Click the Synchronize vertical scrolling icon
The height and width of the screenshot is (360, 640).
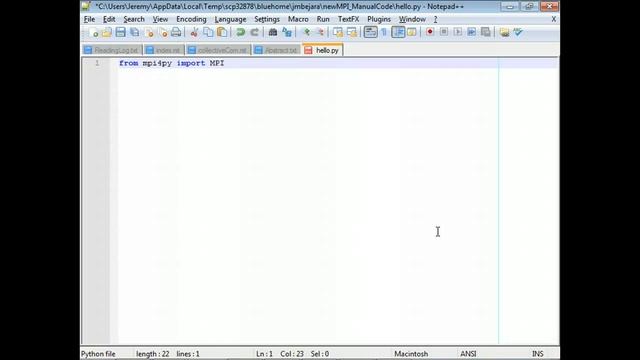pyautogui.click(x=338, y=32)
